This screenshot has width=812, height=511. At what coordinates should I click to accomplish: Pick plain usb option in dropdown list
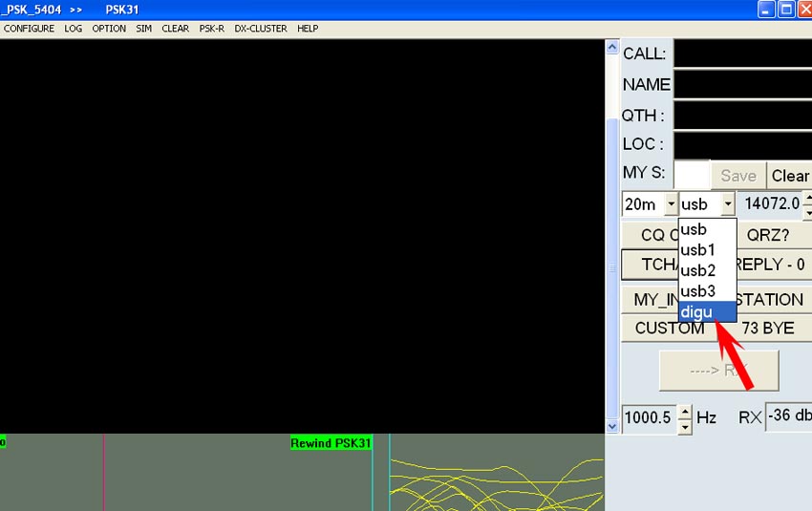tap(707, 229)
